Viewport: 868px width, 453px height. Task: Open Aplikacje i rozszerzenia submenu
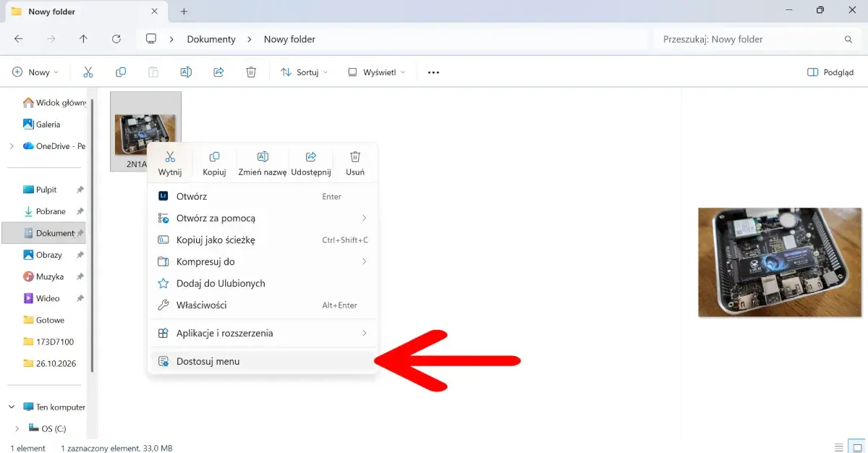pyautogui.click(x=263, y=333)
